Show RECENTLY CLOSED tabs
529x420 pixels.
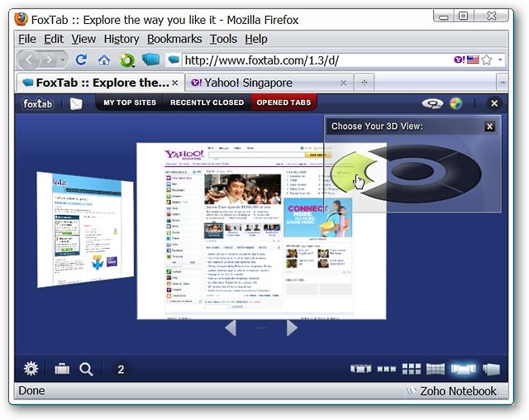(207, 103)
